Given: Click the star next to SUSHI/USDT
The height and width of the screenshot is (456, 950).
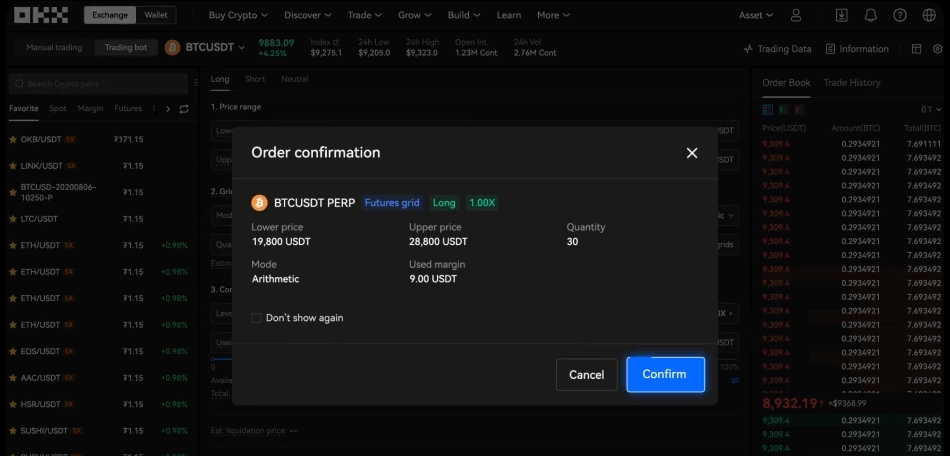Looking at the screenshot, I should 13,431.
